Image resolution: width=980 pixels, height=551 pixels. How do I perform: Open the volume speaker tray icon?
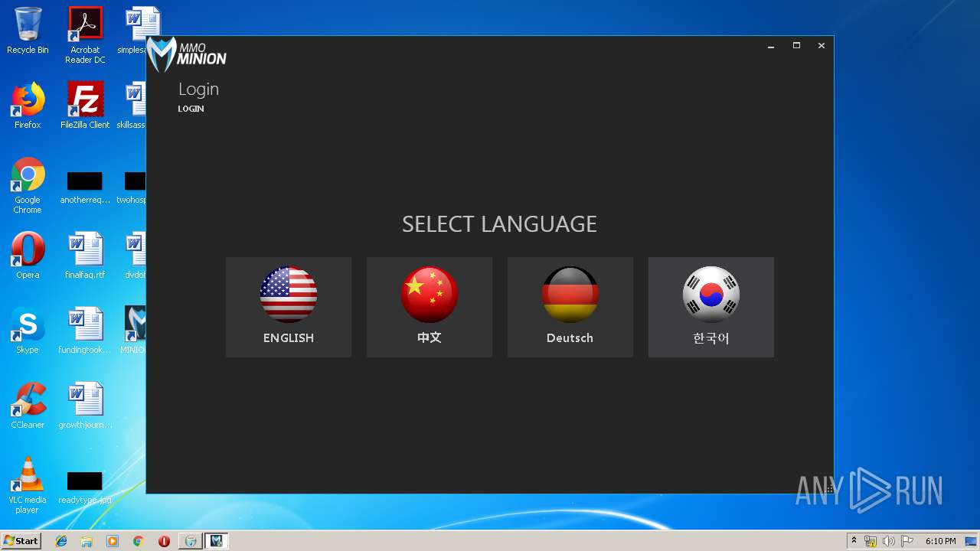tap(888, 541)
